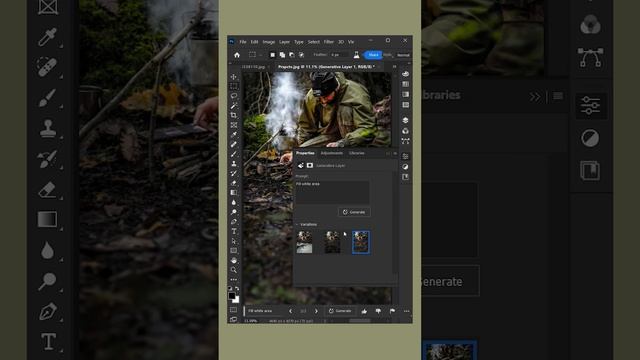The image size is (640, 360).
Task: Reset default foreground and background colors
Action: pyautogui.click(x=230, y=289)
